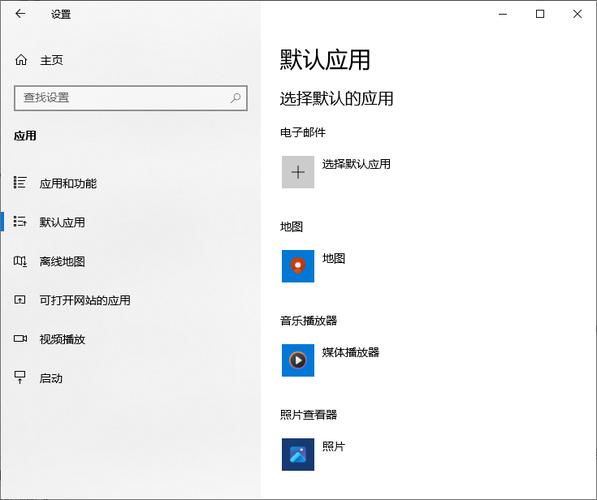Screen dimensions: 597x500
Task: Open the 主页 home icon
Action: (21, 60)
